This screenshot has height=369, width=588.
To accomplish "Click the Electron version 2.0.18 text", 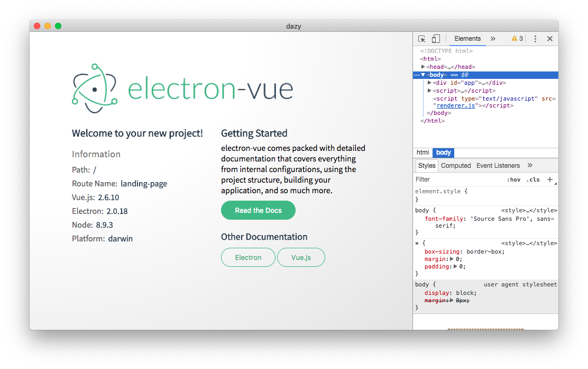I will pos(117,211).
